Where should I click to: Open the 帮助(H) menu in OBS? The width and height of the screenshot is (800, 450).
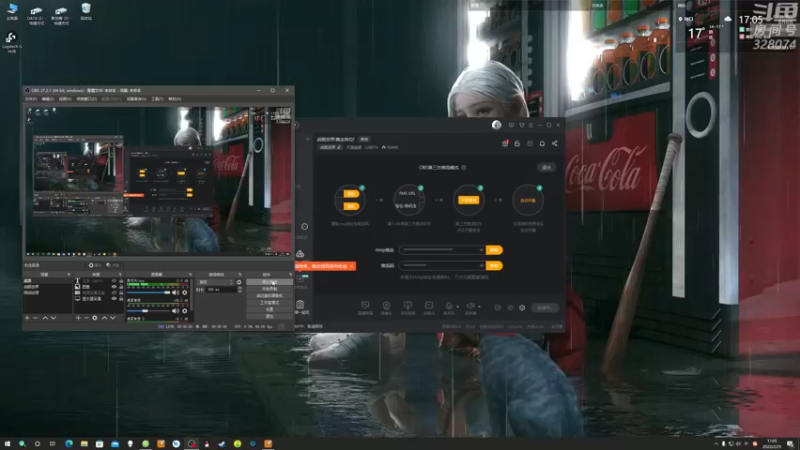[174, 98]
